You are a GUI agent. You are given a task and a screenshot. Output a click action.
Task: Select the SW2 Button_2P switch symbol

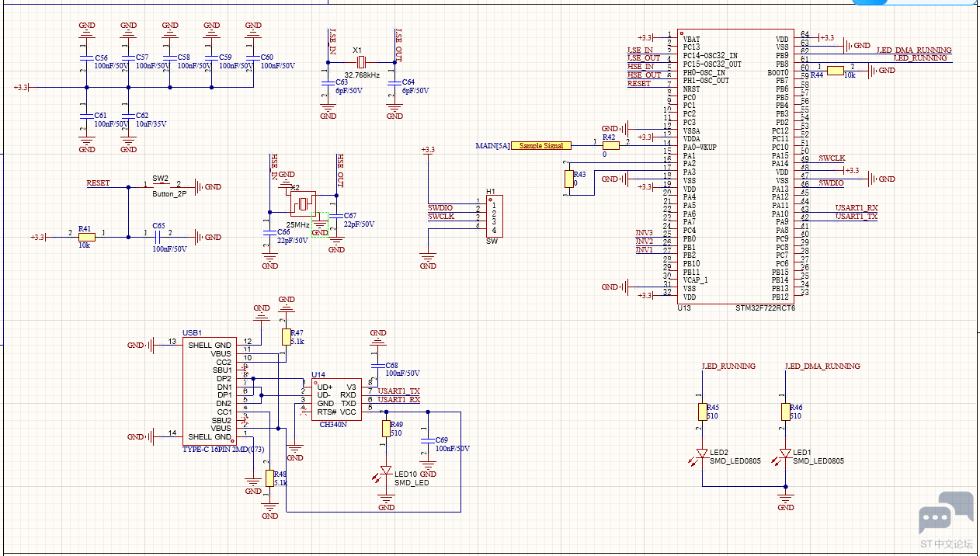point(162,186)
